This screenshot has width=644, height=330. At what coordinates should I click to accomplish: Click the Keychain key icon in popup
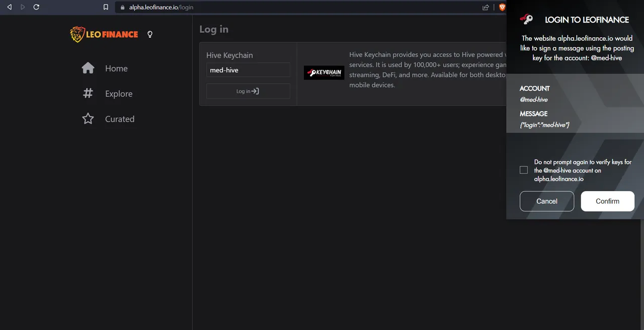[x=527, y=20]
